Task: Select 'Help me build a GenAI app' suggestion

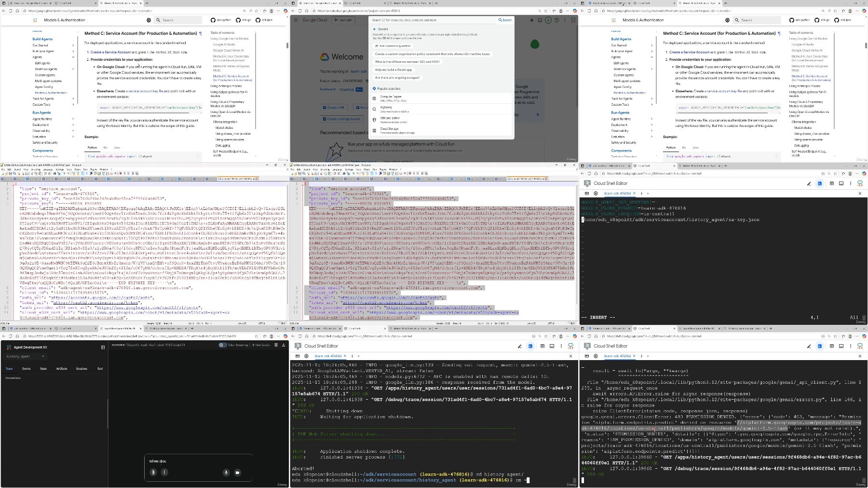Action: [x=393, y=70]
